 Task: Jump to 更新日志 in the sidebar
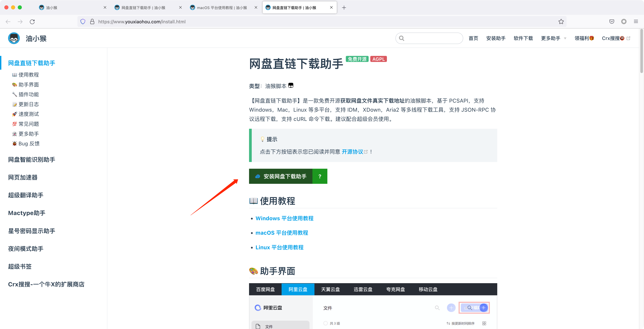(25, 104)
